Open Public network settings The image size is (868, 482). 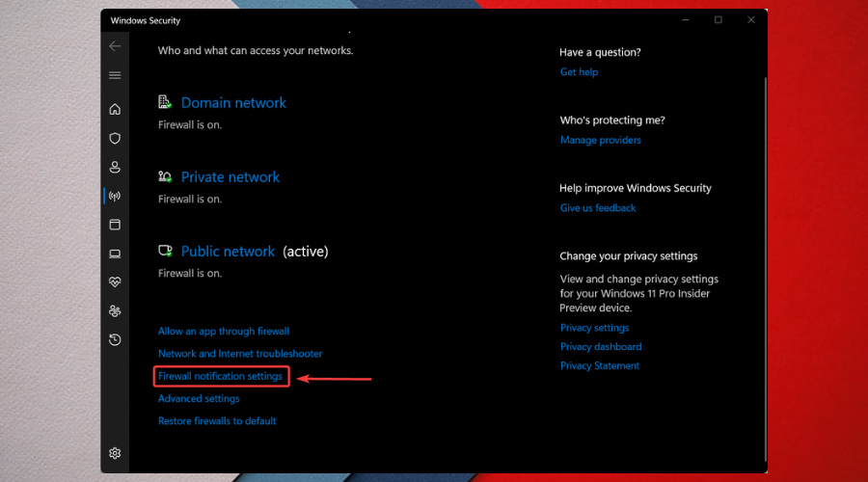[228, 252]
